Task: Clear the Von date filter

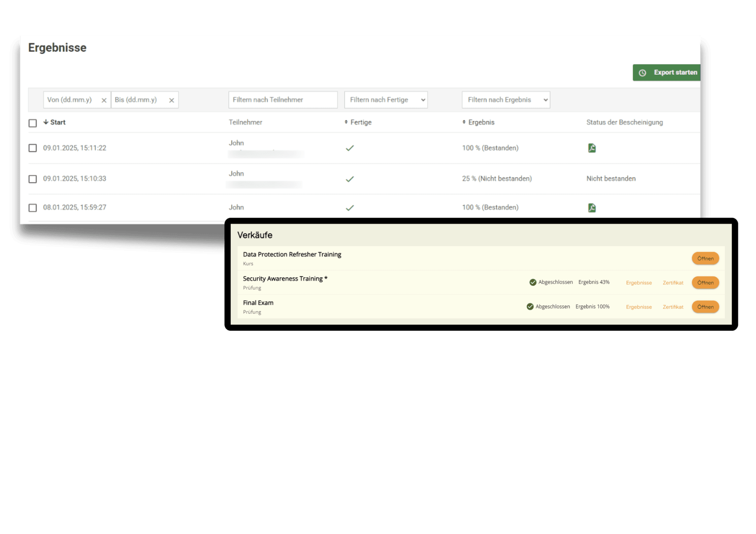Action: [x=104, y=100]
